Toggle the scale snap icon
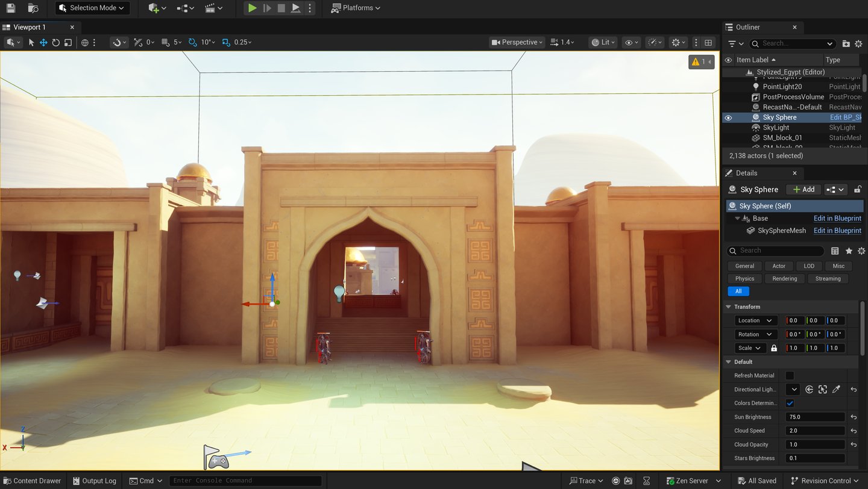 [226, 42]
